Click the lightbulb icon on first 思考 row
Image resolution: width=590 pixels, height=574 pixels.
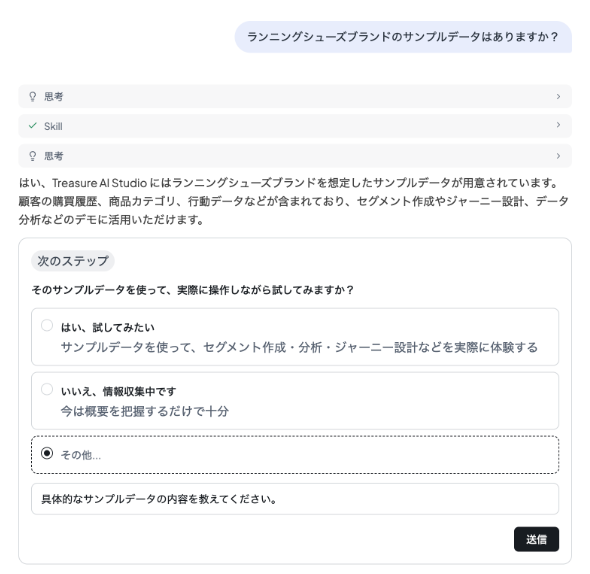pyautogui.click(x=33, y=97)
